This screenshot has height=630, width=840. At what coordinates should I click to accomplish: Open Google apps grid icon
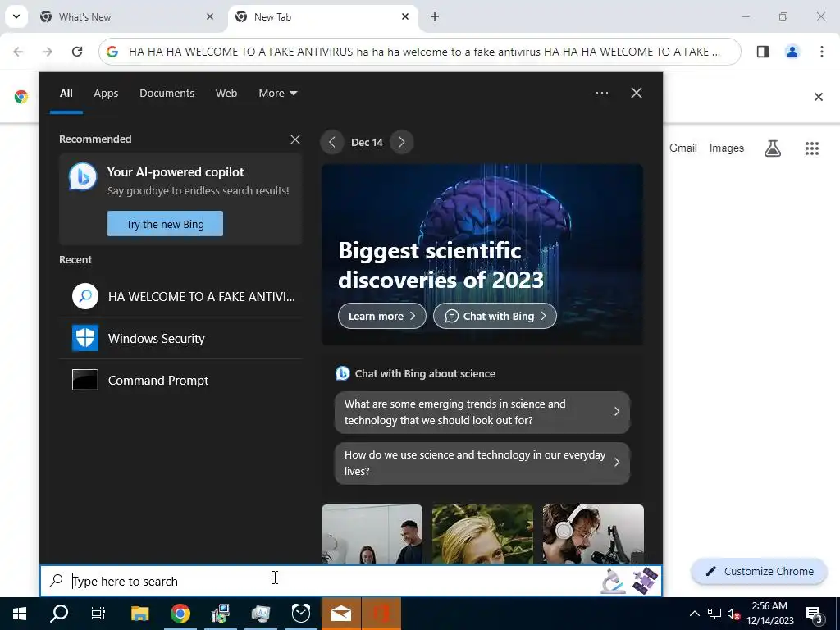(x=812, y=148)
